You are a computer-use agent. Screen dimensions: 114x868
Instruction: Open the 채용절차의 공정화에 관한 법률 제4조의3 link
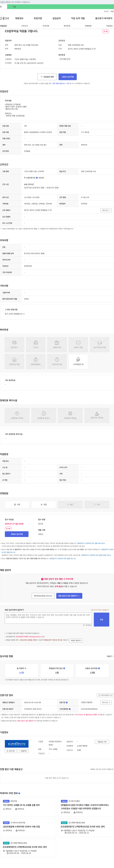pos(91,543)
